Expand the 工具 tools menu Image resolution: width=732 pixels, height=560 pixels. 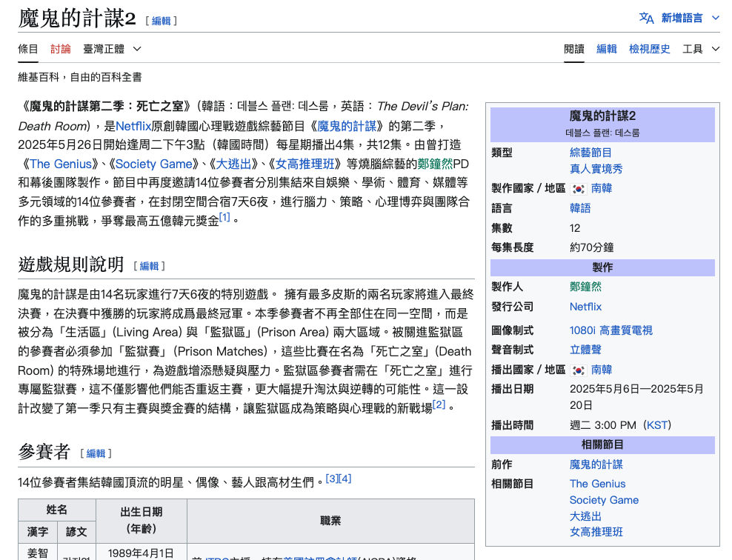pos(701,49)
